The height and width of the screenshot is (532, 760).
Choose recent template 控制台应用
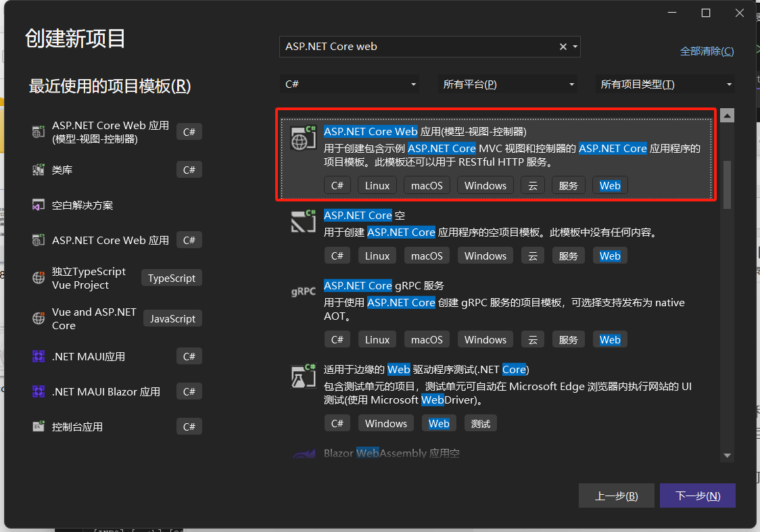tap(77, 427)
